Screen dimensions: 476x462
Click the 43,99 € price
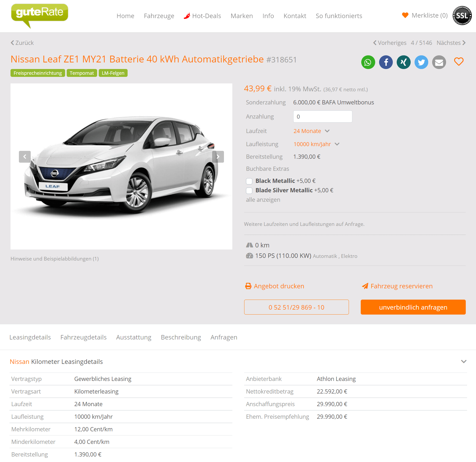(258, 88)
